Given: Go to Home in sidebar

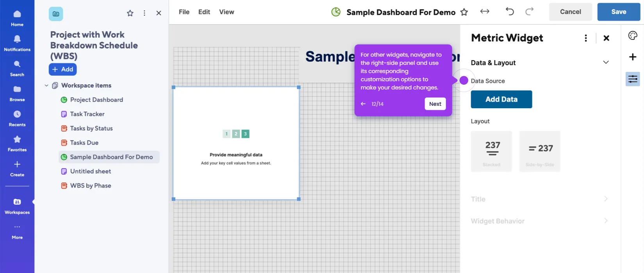Looking at the screenshot, I should click(17, 18).
